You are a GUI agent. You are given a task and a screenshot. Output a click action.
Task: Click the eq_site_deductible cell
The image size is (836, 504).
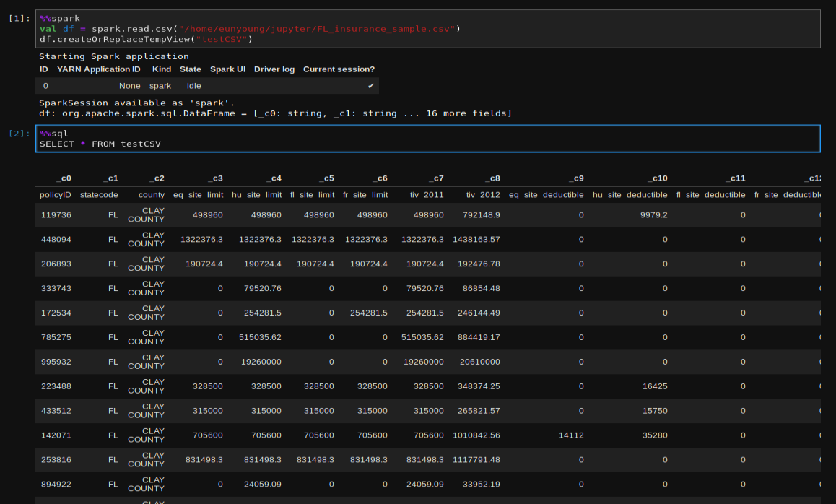point(547,195)
